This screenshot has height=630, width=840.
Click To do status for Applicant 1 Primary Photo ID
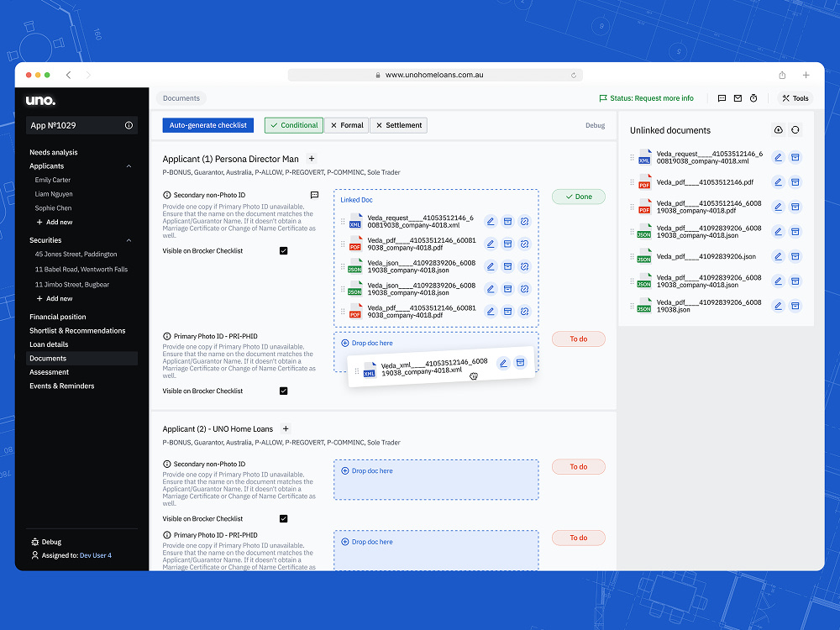coord(579,339)
